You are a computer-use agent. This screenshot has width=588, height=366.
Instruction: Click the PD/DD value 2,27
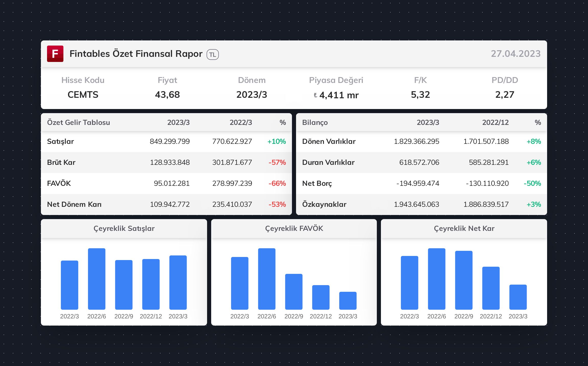click(504, 95)
